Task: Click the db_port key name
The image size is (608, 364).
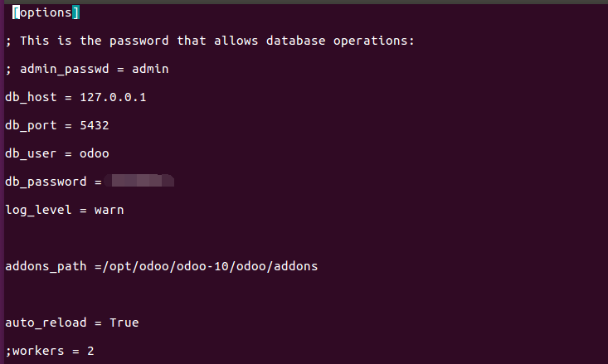Action: (31, 125)
